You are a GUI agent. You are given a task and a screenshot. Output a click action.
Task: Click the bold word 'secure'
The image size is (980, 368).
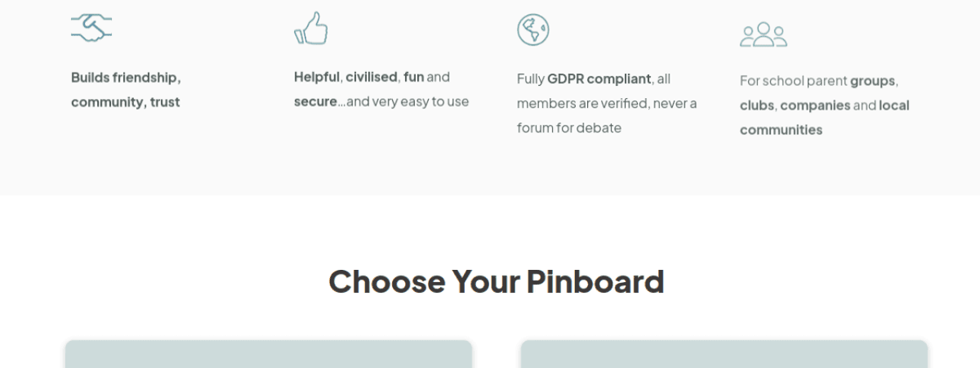(315, 101)
